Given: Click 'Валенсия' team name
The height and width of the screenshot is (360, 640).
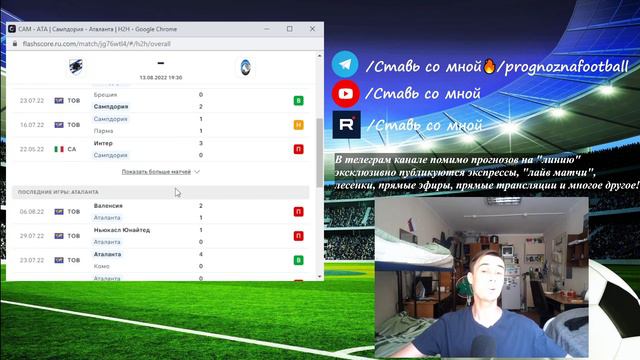Looking at the screenshot, I should coord(108,206).
